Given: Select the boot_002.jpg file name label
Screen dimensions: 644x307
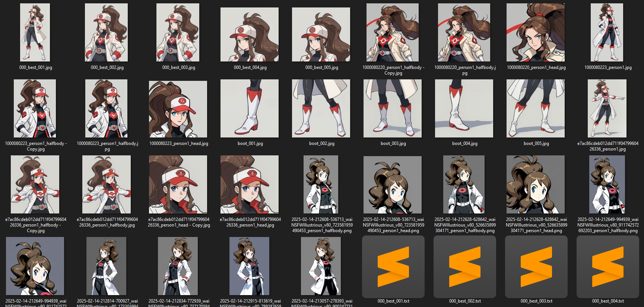Looking at the screenshot, I should click(x=322, y=143).
